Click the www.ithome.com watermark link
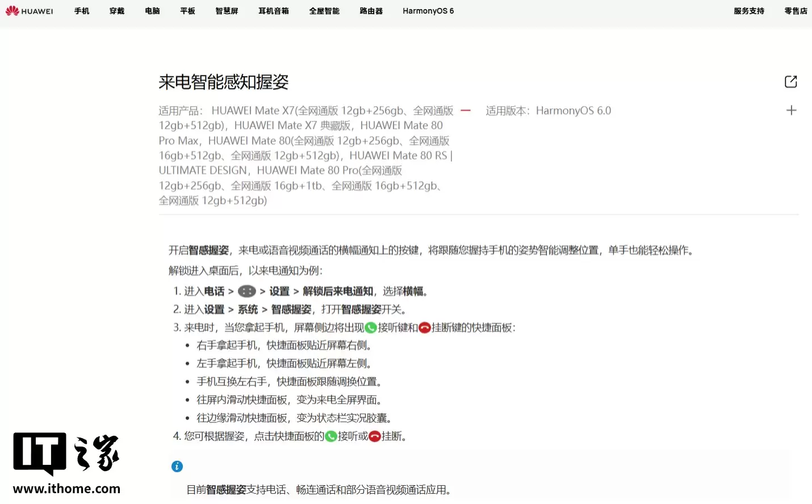The height and width of the screenshot is (504, 812). 66,489
